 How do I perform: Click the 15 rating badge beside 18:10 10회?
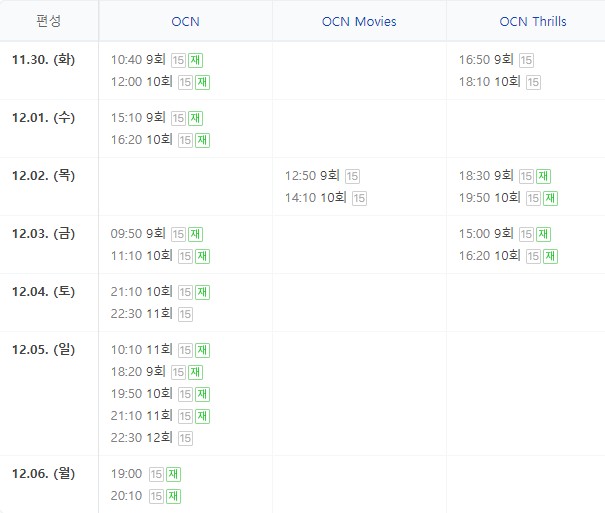pos(533,82)
